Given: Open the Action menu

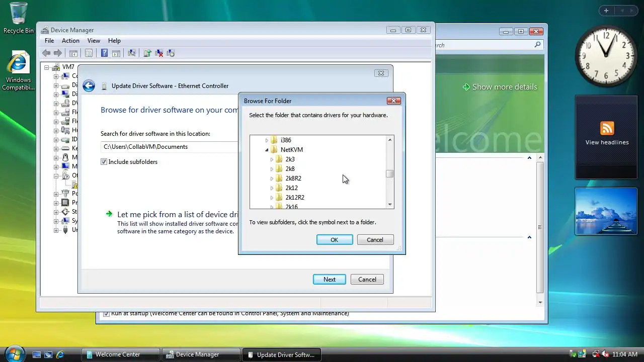Looking at the screenshot, I should coord(70,41).
